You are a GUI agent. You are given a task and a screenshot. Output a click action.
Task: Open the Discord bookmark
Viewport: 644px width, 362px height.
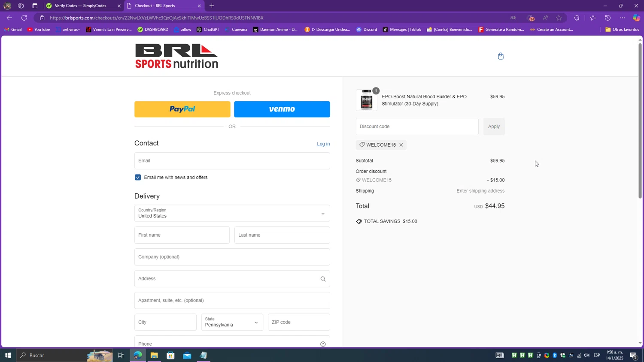(x=367, y=30)
